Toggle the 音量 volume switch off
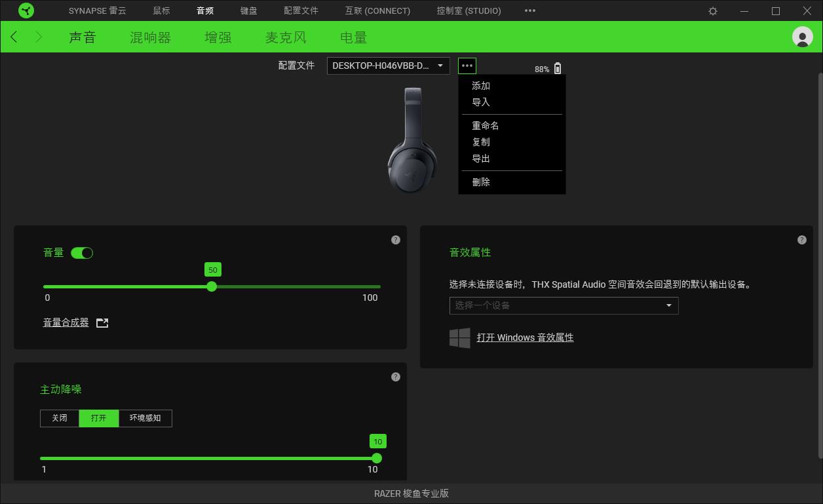Image resolution: width=823 pixels, height=504 pixels. [x=82, y=252]
